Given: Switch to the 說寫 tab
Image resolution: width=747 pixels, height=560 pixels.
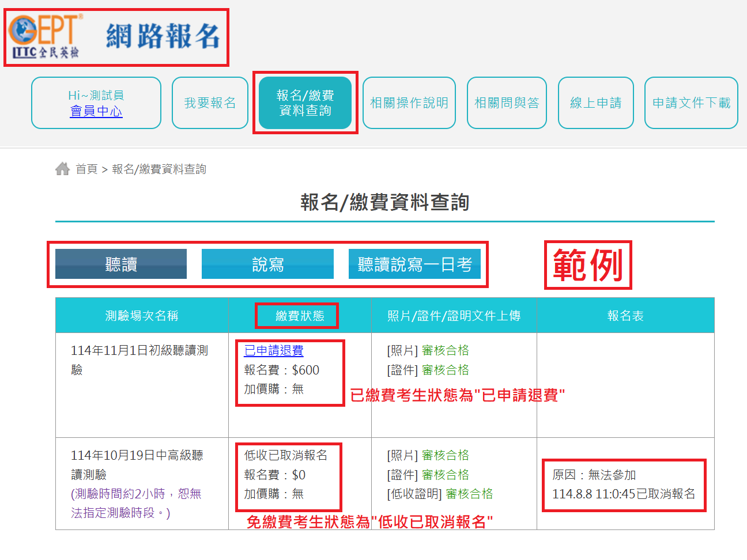Looking at the screenshot, I should 267,264.
